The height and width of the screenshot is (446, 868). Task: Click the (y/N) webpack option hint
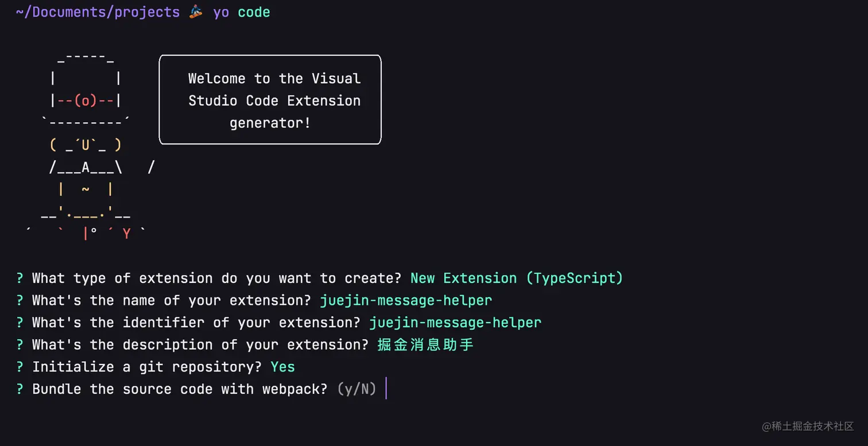point(357,389)
